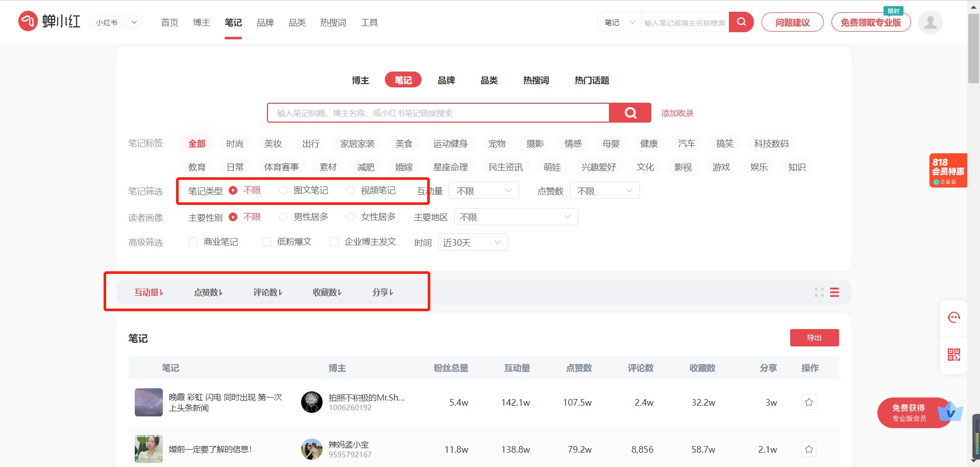Go to 首页 in top navigation

(169, 22)
